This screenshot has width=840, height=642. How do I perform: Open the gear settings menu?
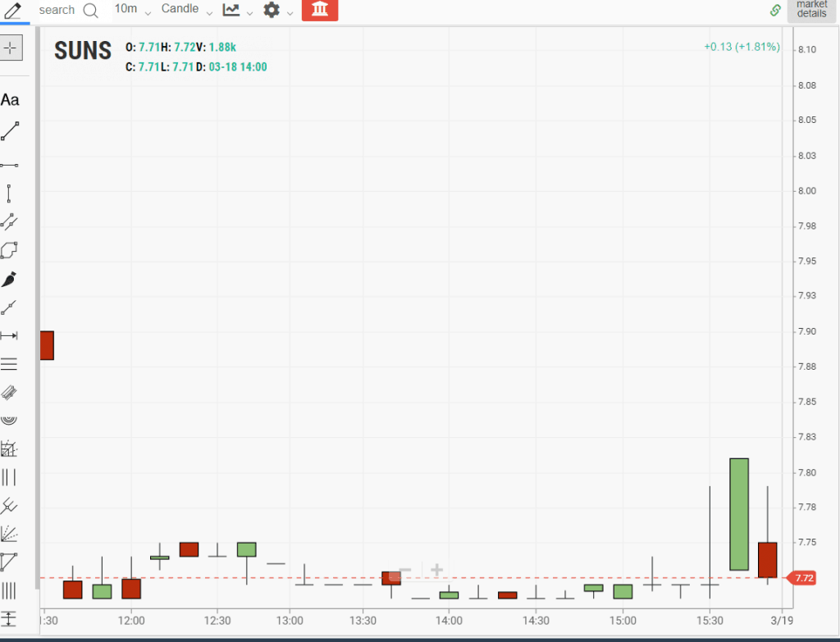point(277,10)
